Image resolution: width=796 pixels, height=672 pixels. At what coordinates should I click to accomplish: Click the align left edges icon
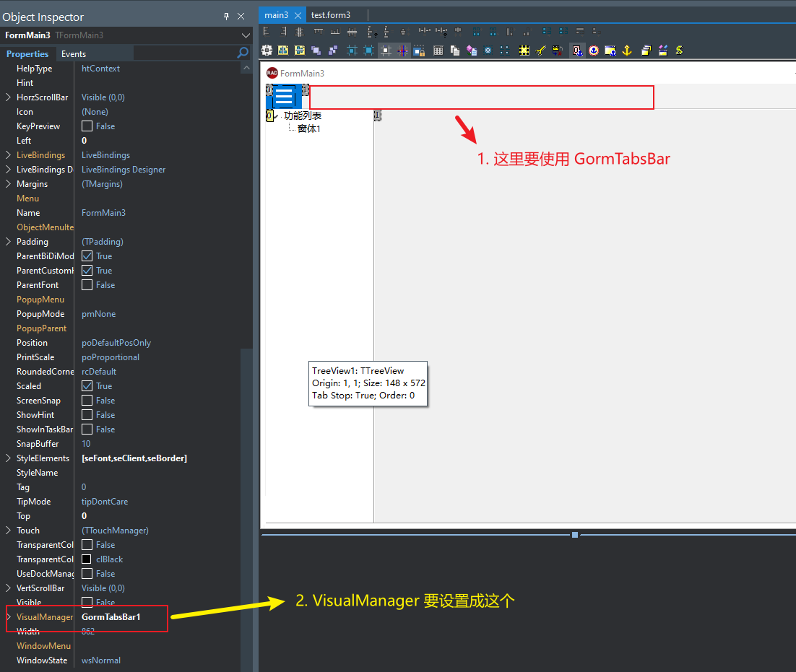pos(267,32)
